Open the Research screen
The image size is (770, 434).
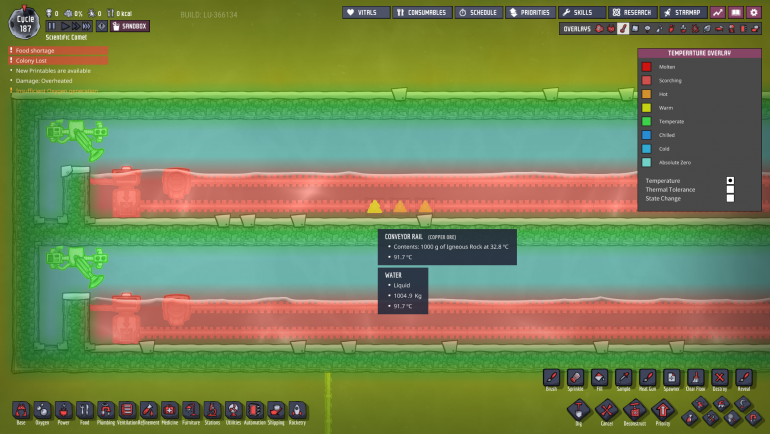click(x=633, y=12)
